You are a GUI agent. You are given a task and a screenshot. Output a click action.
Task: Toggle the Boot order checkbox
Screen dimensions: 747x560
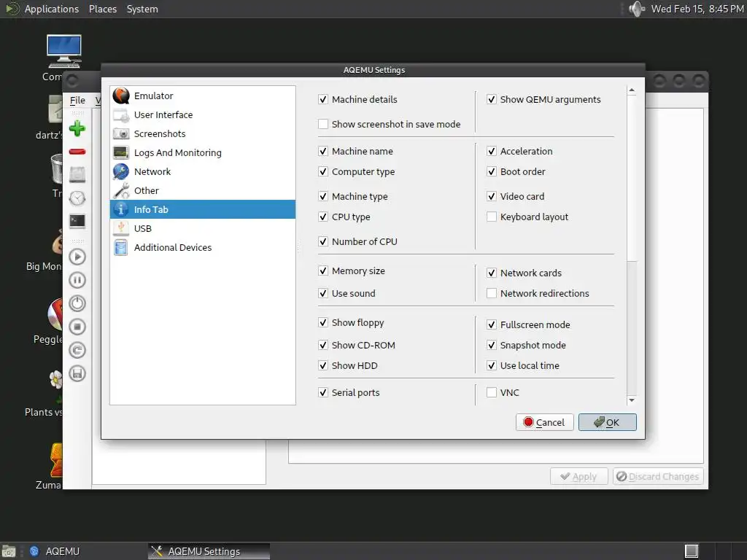[x=492, y=172]
